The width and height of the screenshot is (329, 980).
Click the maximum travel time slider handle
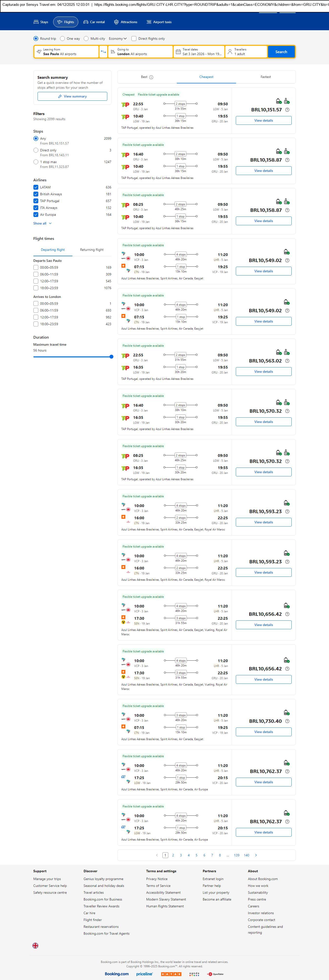point(111,356)
